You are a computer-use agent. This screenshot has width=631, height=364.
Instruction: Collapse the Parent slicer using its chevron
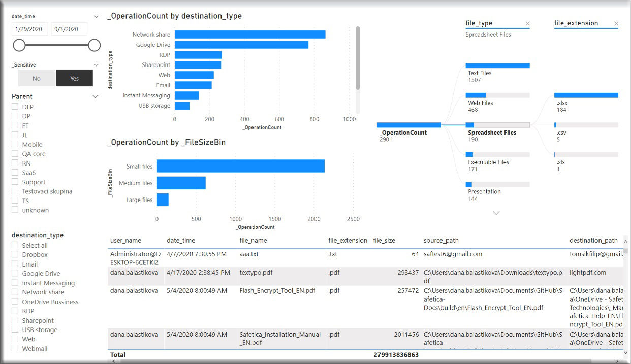coord(96,96)
